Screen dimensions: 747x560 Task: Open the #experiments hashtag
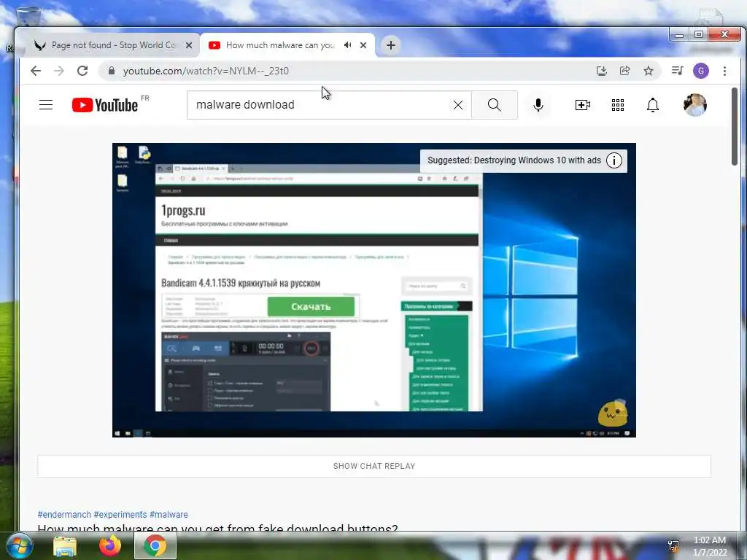click(120, 515)
